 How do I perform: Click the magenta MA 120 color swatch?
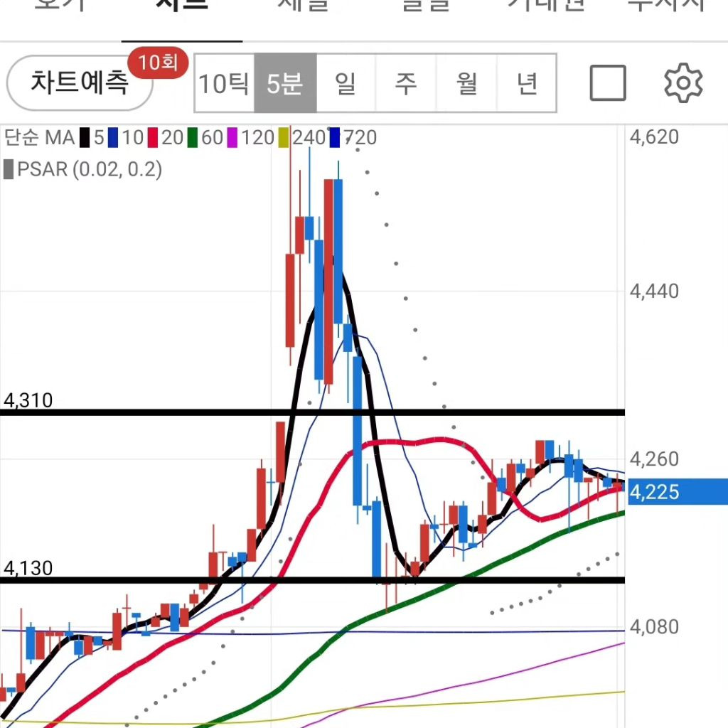tap(232, 138)
